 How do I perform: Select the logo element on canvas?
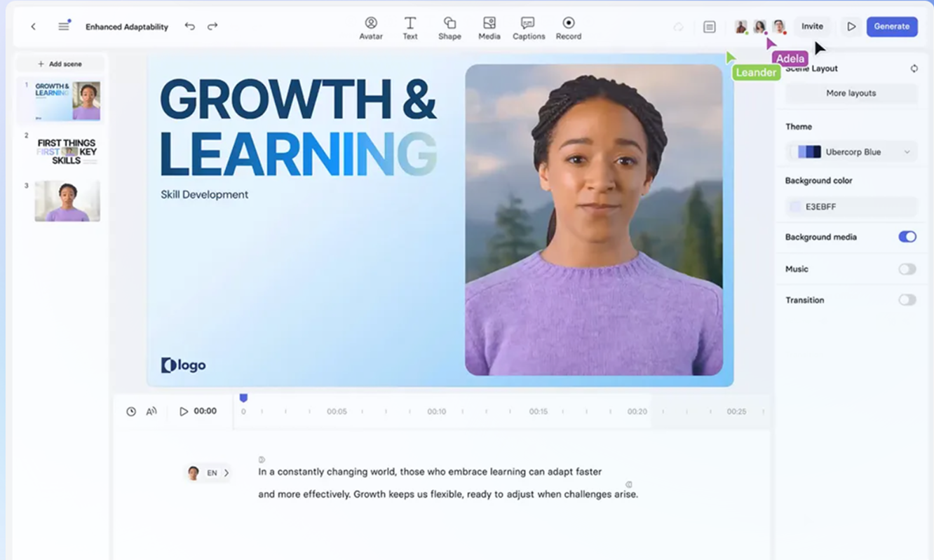(184, 365)
